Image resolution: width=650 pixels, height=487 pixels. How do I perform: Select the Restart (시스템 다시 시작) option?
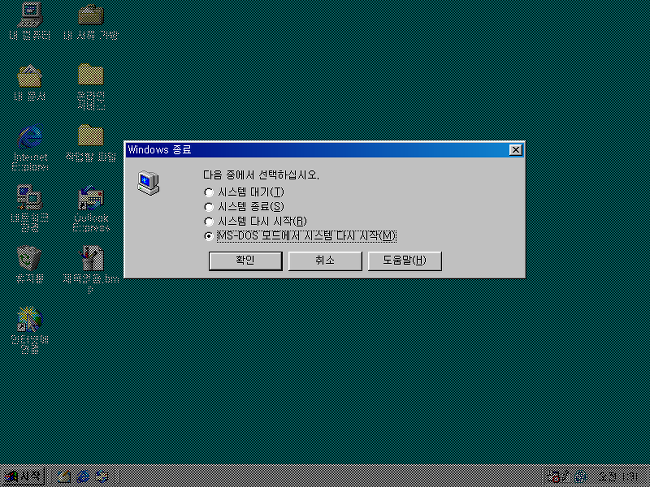tap(256, 221)
